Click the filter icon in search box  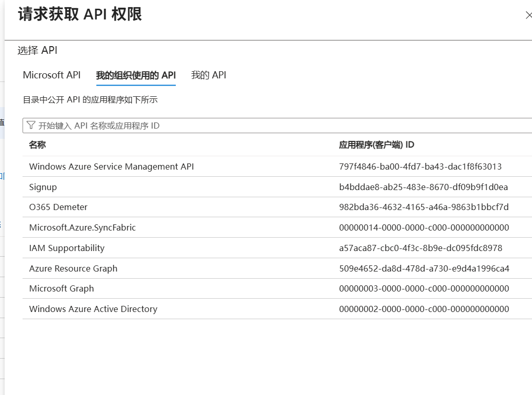31,126
